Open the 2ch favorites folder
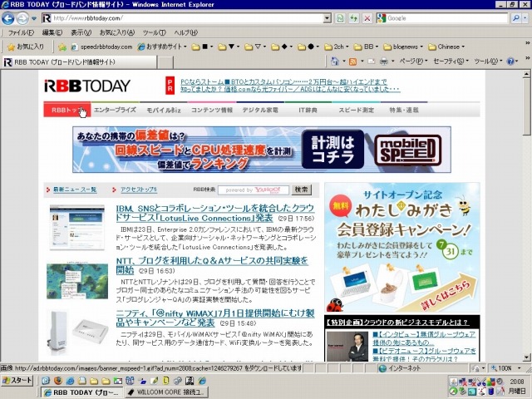 tap(336, 47)
